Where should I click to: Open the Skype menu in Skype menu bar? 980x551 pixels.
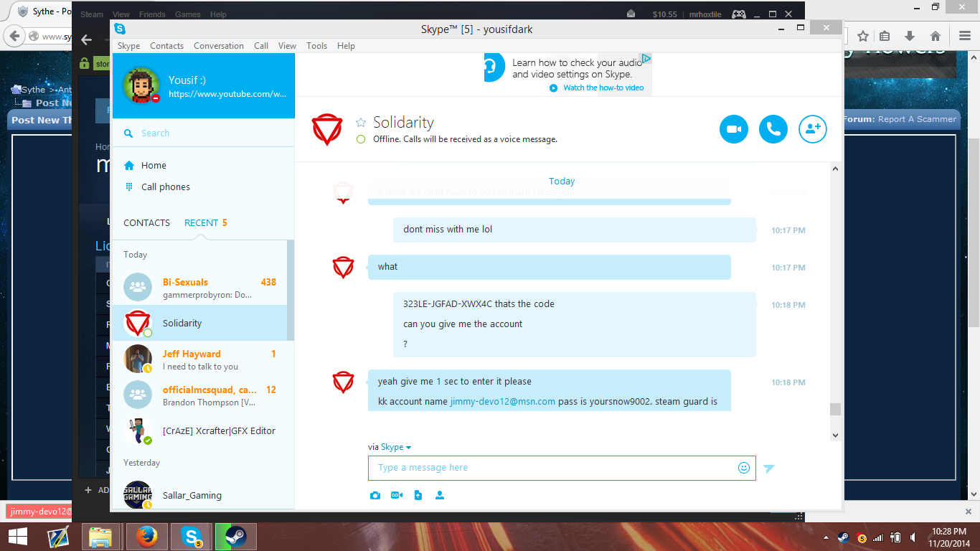click(x=129, y=46)
